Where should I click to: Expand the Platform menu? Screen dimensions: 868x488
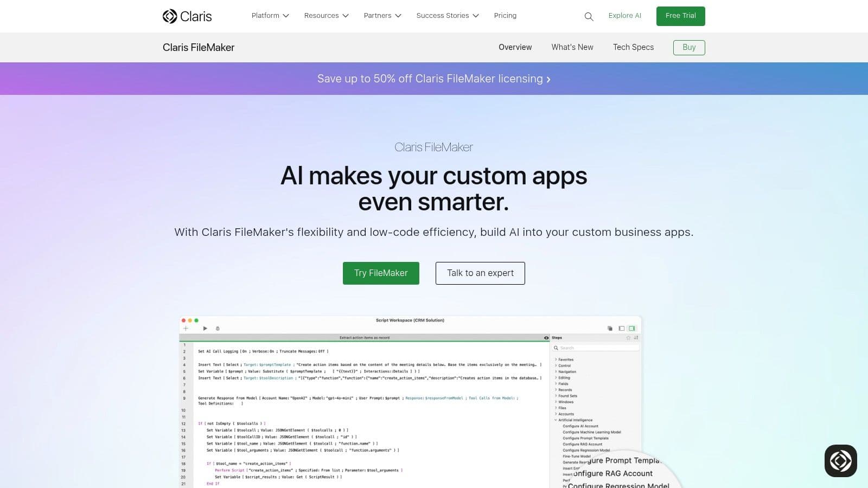270,16
